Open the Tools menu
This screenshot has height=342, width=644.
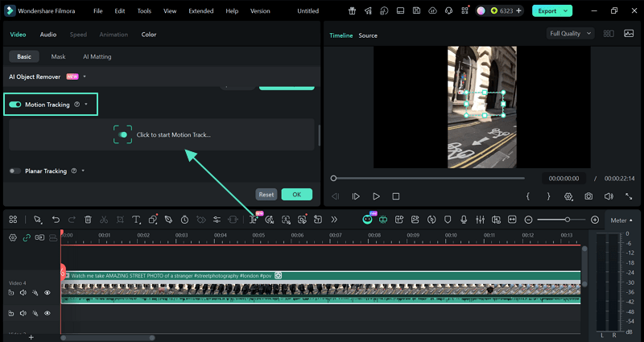(x=144, y=11)
